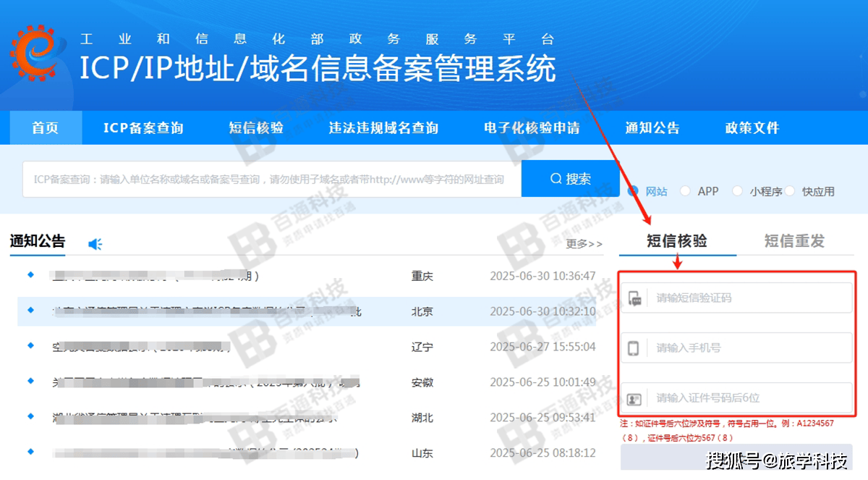Click the 搜索 search button
The height and width of the screenshot is (480, 868).
tap(571, 179)
